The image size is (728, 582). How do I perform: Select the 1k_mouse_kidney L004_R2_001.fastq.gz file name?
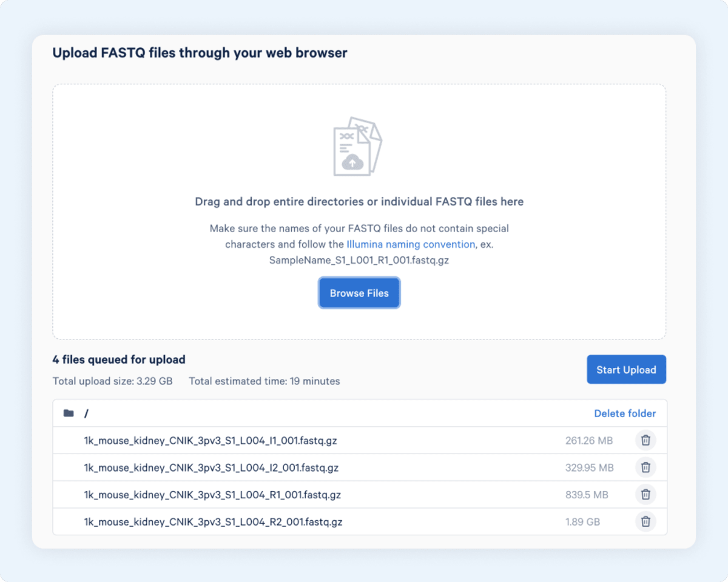click(x=213, y=521)
